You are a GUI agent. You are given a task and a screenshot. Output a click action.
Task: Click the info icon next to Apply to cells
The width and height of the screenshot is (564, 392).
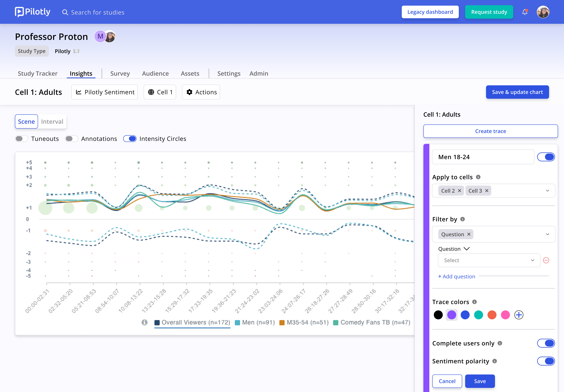[478, 177]
